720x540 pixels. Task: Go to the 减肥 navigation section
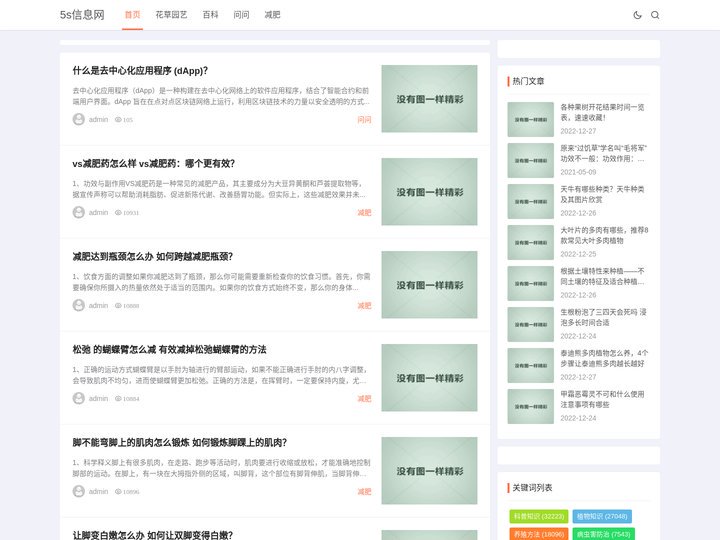[x=272, y=15]
